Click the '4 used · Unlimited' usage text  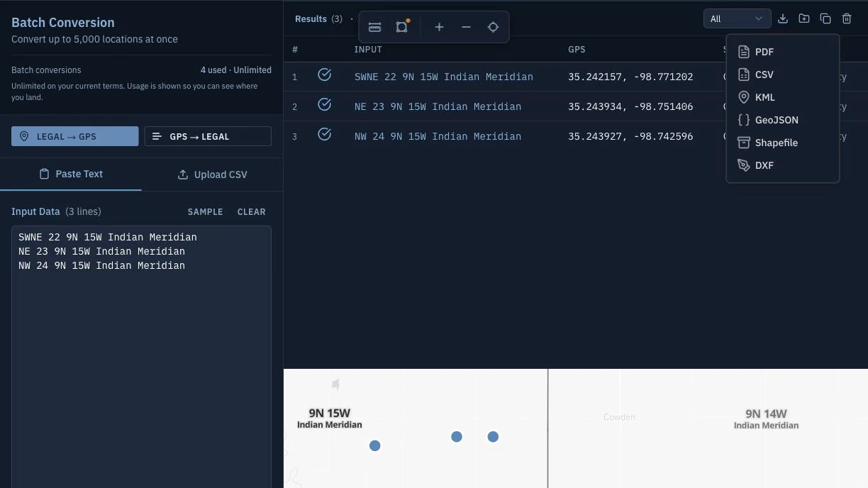pos(236,70)
